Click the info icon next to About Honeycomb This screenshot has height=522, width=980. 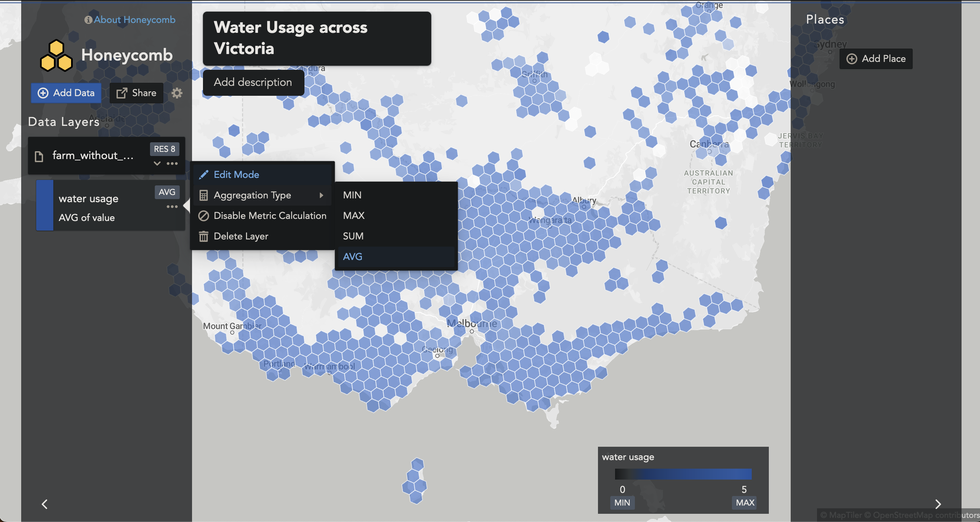coord(88,19)
